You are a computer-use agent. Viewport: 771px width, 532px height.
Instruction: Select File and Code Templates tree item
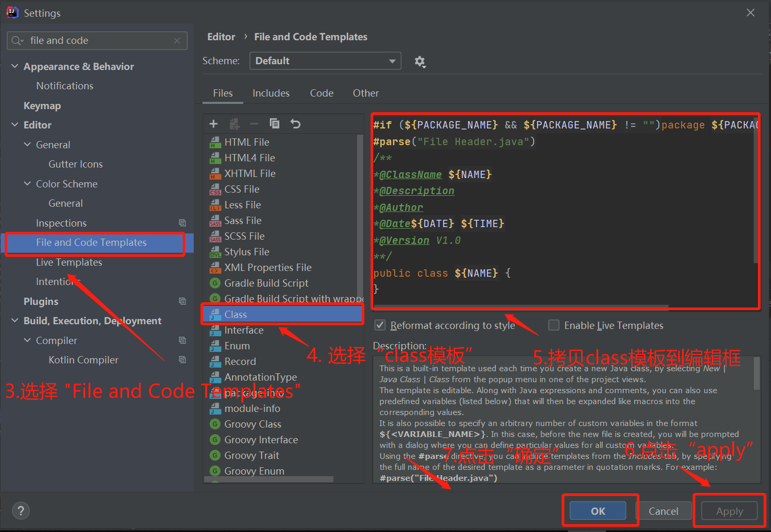click(x=97, y=242)
